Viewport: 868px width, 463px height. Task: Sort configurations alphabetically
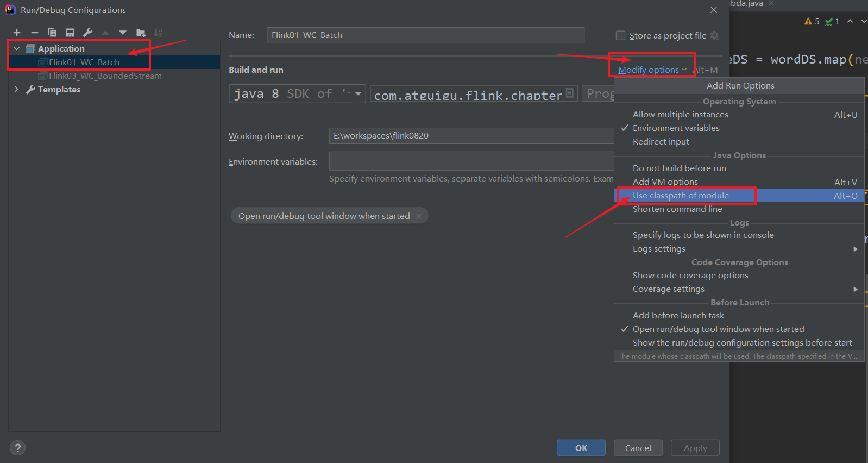[x=158, y=33]
